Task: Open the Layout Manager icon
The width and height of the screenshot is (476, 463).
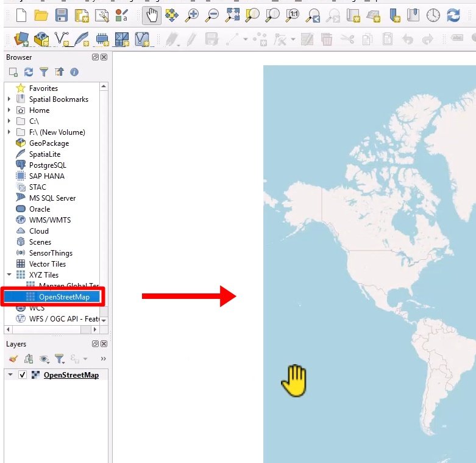Action: click(x=102, y=15)
